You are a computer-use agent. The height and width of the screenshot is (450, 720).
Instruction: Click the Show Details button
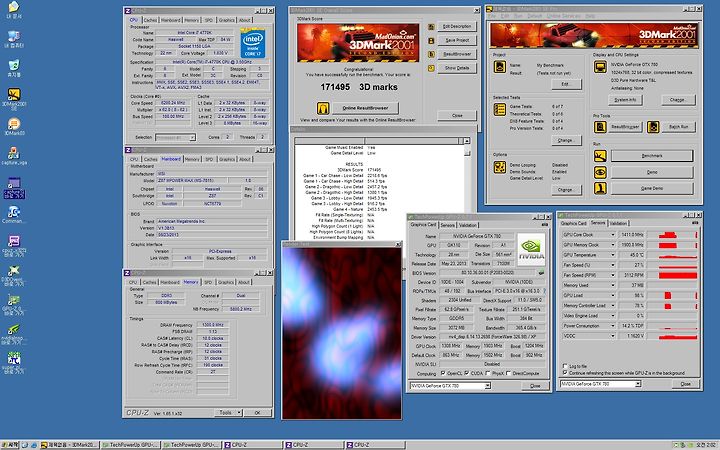coord(457,68)
